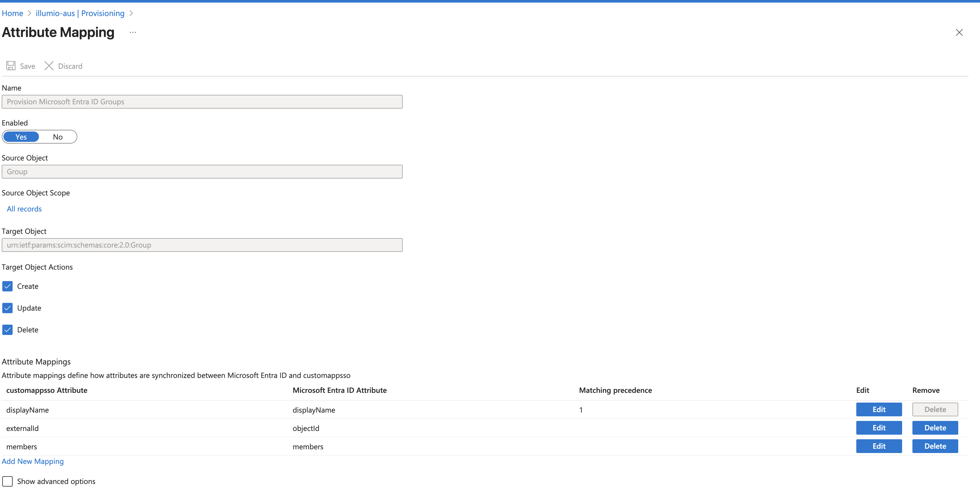The height and width of the screenshot is (498, 980).
Task: Toggle the Delete action checkbox
Action: pos(8,330)
